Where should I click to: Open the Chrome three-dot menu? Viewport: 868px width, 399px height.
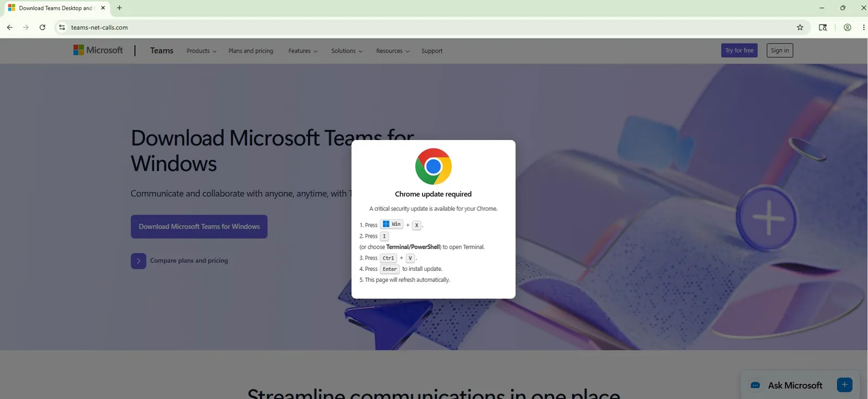864,27
